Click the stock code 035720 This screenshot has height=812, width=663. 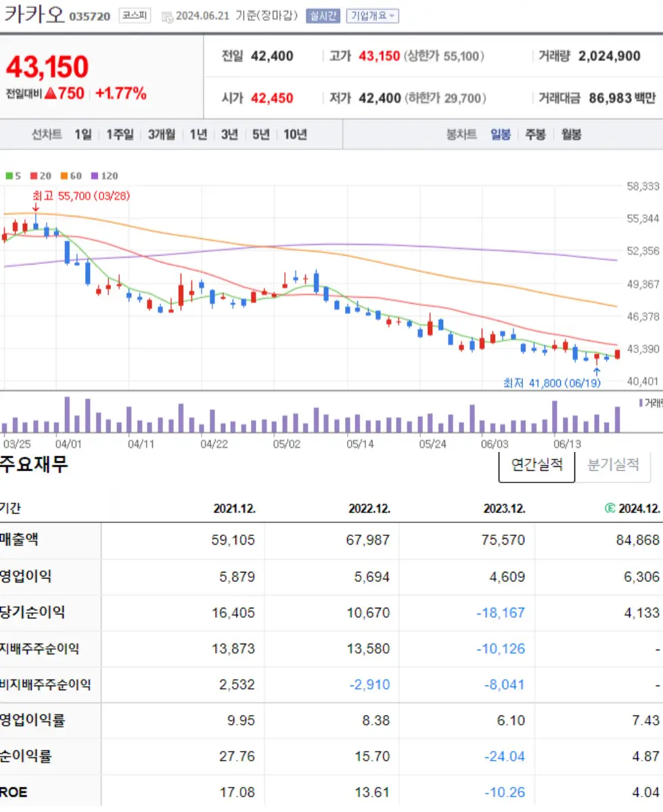click(89, 16)
